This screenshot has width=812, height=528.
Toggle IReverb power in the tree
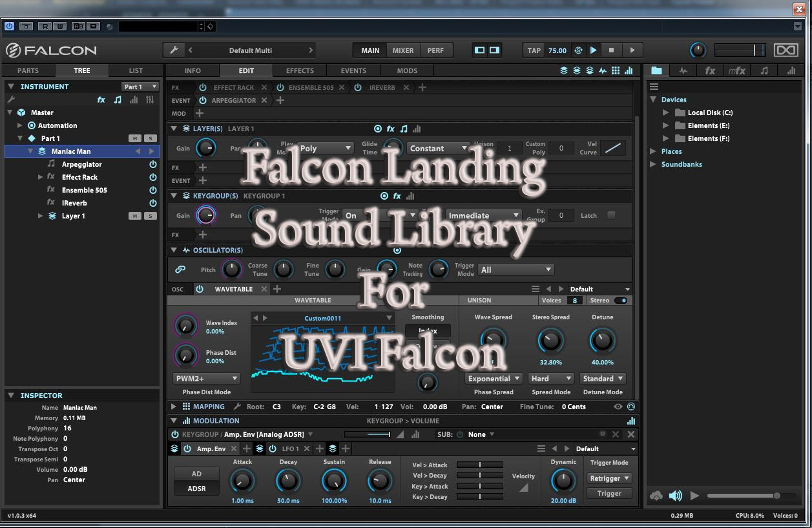pyautogui.click(x=153, y=203)
